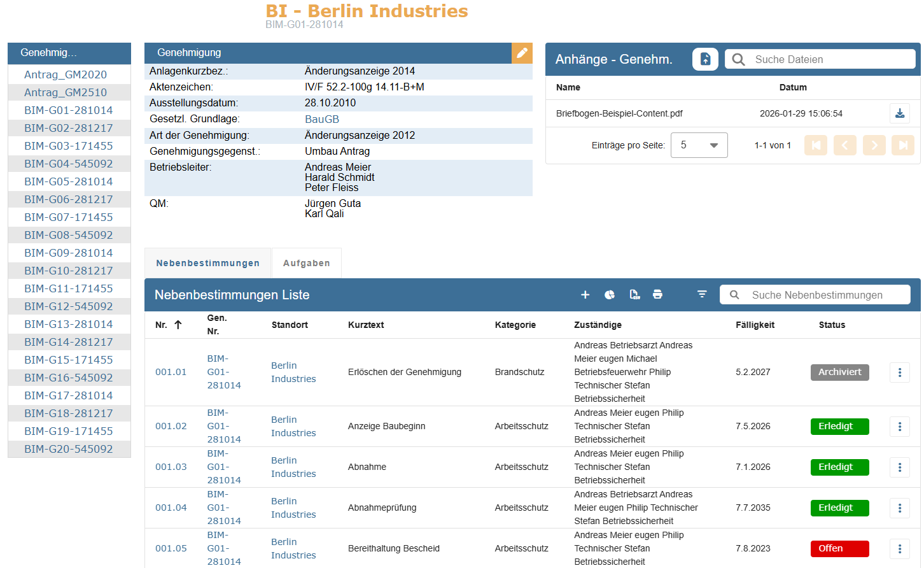The width and height of the screenshot is (924, 568).
Task: Download Briefbogen-Beispiel-Content.pdf
Action: tap(899, 113)
